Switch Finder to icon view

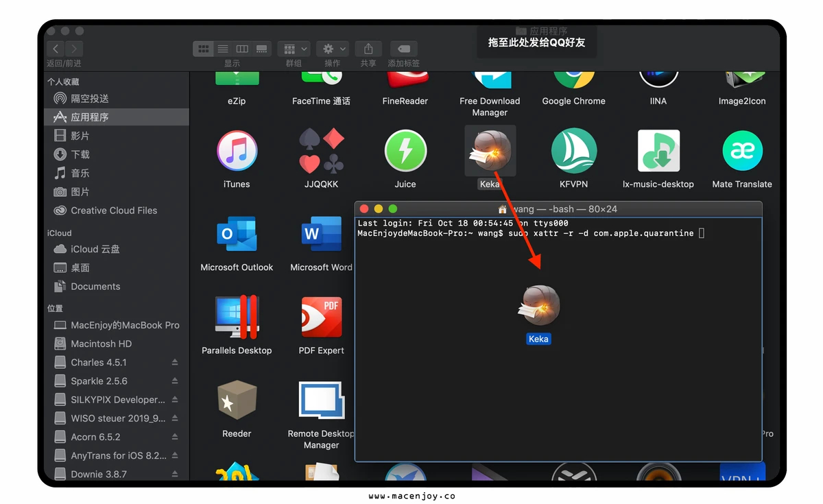coord(203,49)
